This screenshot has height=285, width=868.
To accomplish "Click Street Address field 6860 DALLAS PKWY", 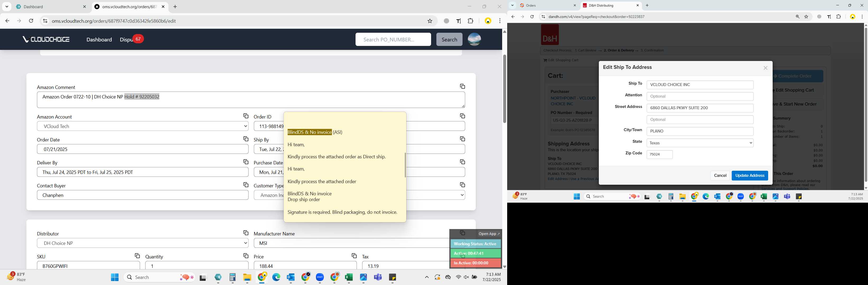I will point(700,108).
